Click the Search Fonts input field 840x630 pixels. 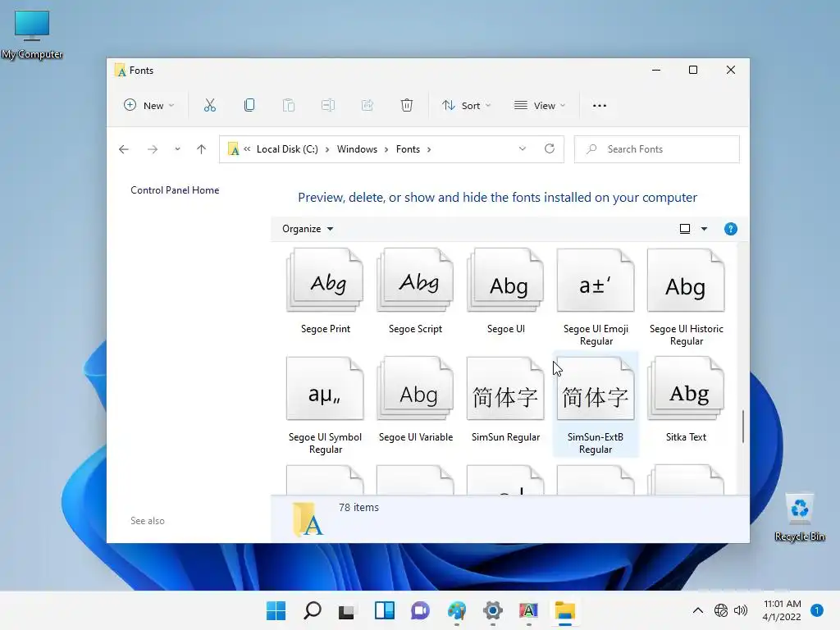pos(657,149)
